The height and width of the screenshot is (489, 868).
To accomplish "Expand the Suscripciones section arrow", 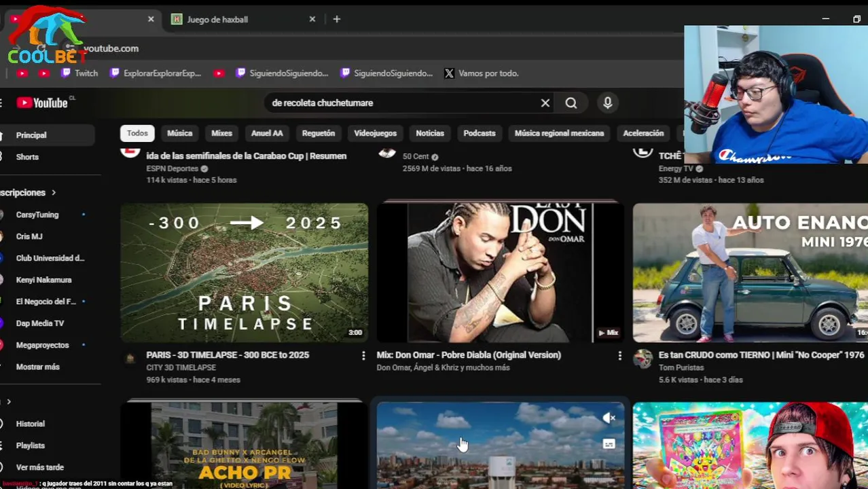I will 53,193.
